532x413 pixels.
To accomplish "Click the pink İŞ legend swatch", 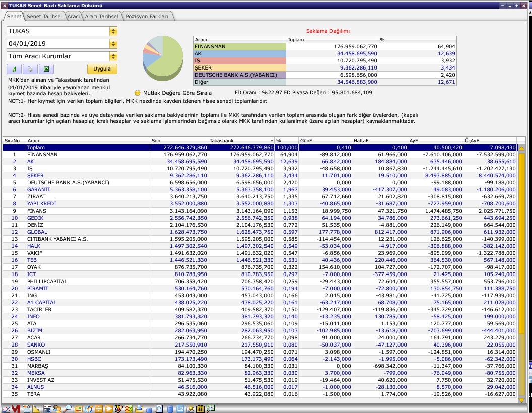I will (239, 61).
